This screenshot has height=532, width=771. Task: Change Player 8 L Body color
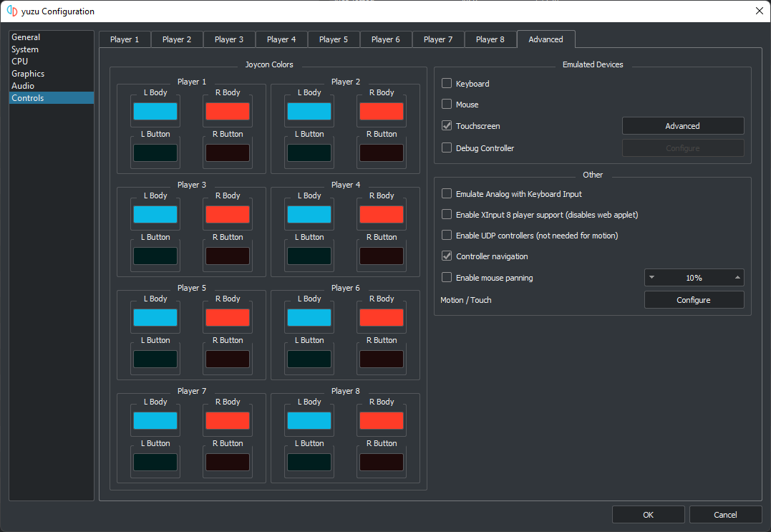click(x=309, y=421)
